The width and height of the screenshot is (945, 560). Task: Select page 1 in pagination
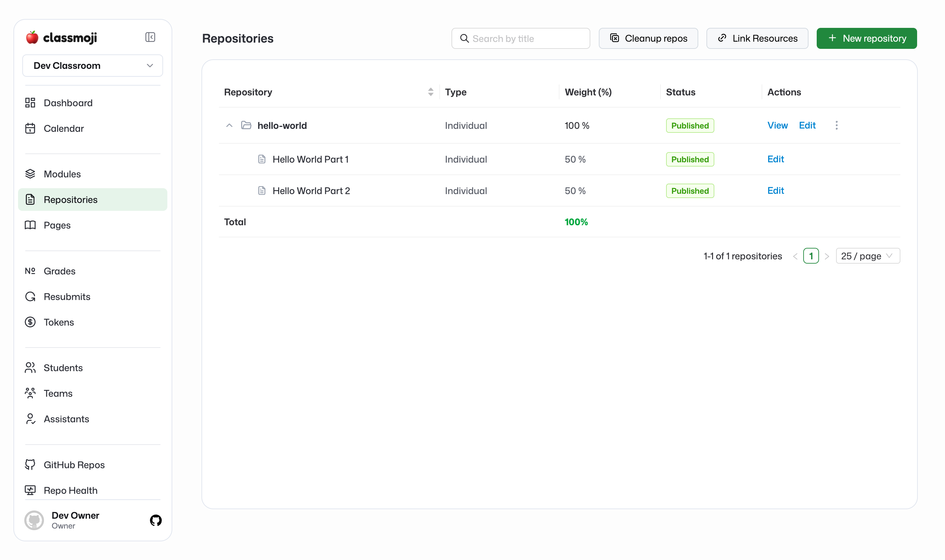tap(811, 256)
